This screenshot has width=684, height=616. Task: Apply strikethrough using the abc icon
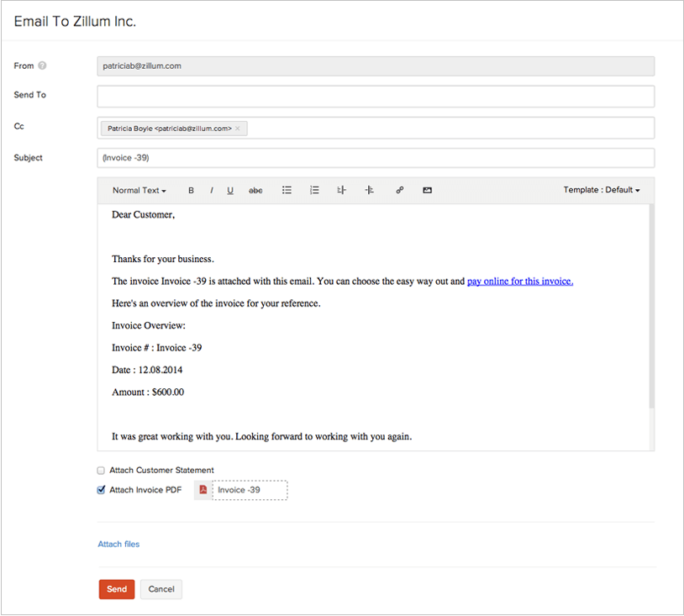point(255,191)
